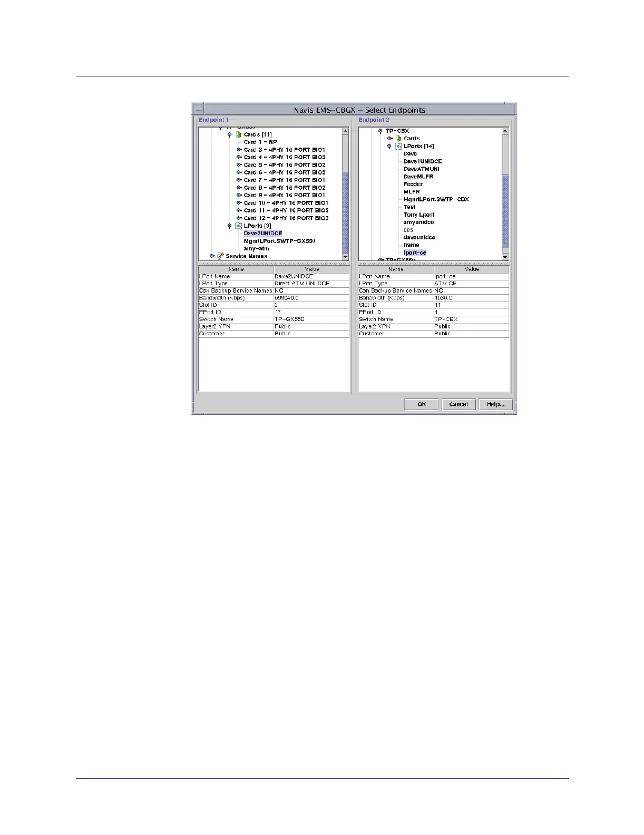
Task: Click Value column header in Endpoint 1 table
Action: (x=311, y=269)
